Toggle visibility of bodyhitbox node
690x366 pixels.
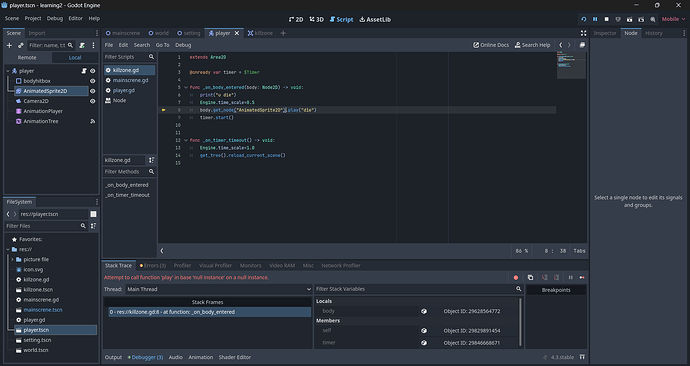(92, 81)
